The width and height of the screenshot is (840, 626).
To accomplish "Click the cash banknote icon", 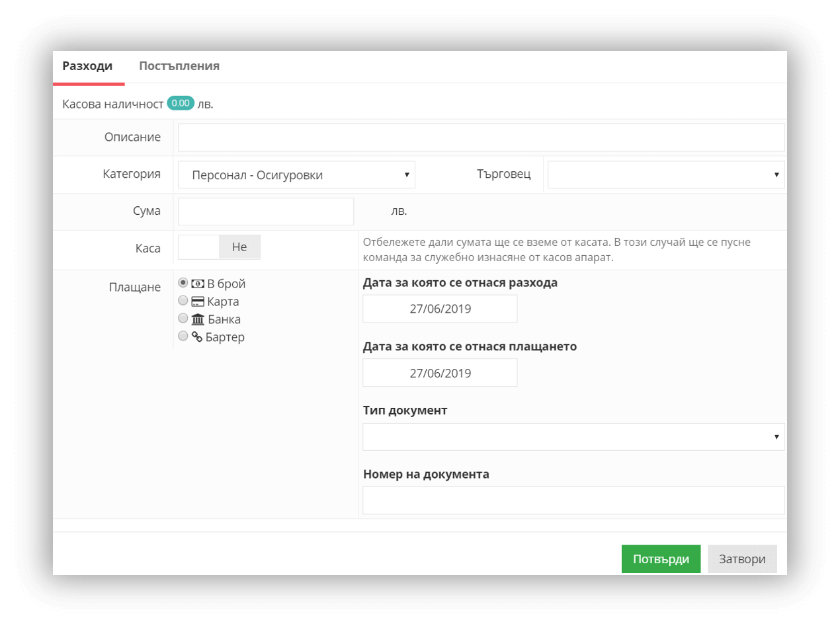I will click(x=198, y=284).
